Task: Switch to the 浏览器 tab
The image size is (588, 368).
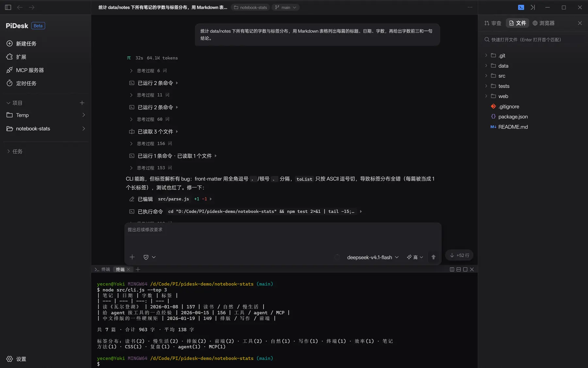Action: click(544, 23)
